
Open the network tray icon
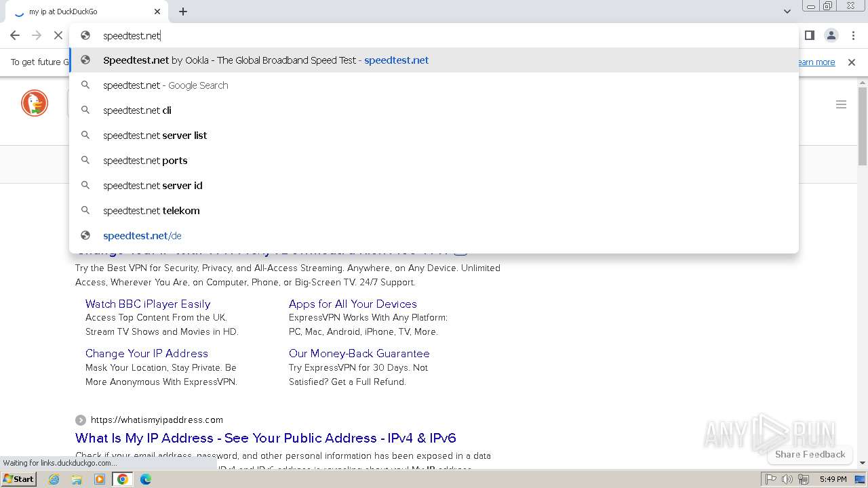pyautogui.click(x=804, y=479)
